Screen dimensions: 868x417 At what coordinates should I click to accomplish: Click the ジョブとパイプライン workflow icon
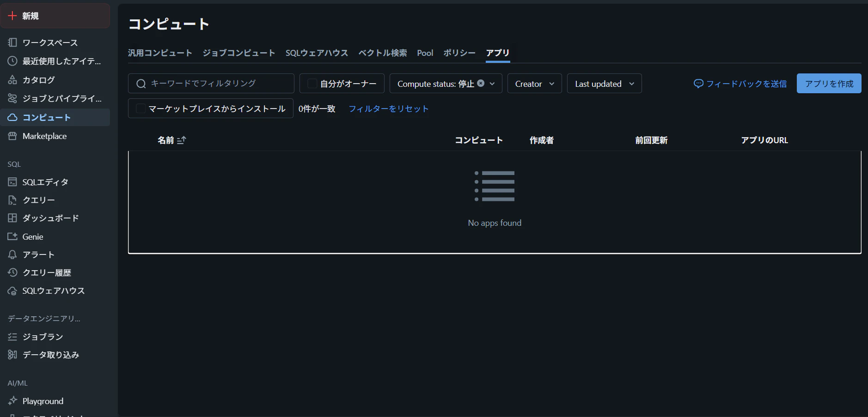[12, 98]
